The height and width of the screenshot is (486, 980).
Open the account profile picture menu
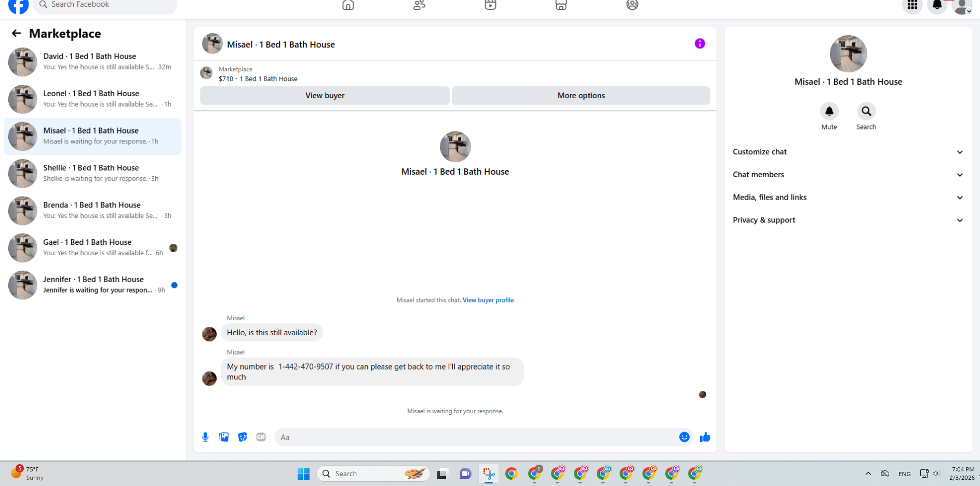coord(962,5)
